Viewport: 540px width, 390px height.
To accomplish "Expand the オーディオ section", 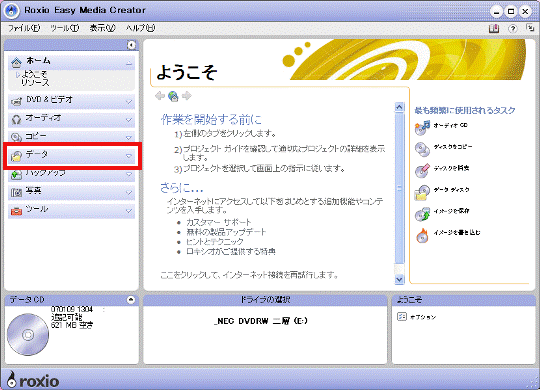I will [129, 120].
